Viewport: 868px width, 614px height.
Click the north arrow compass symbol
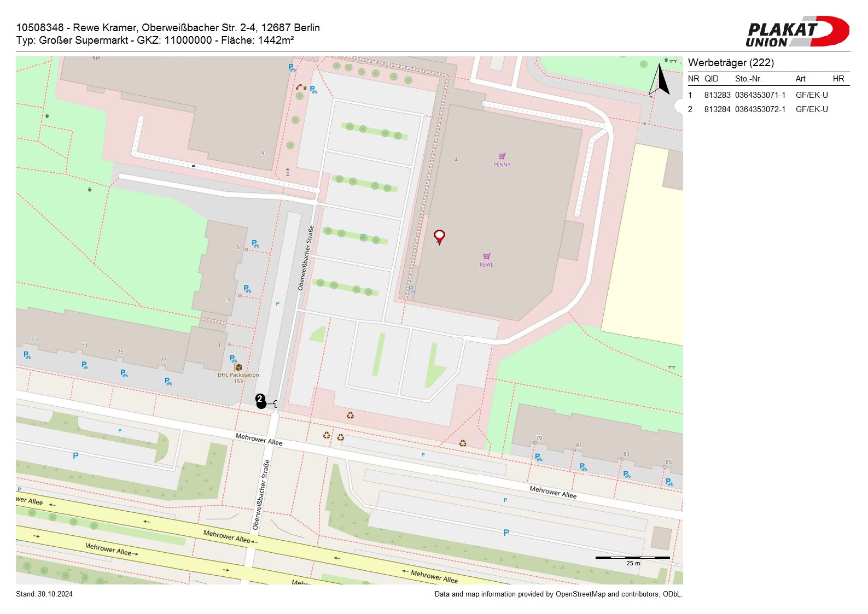660,80
